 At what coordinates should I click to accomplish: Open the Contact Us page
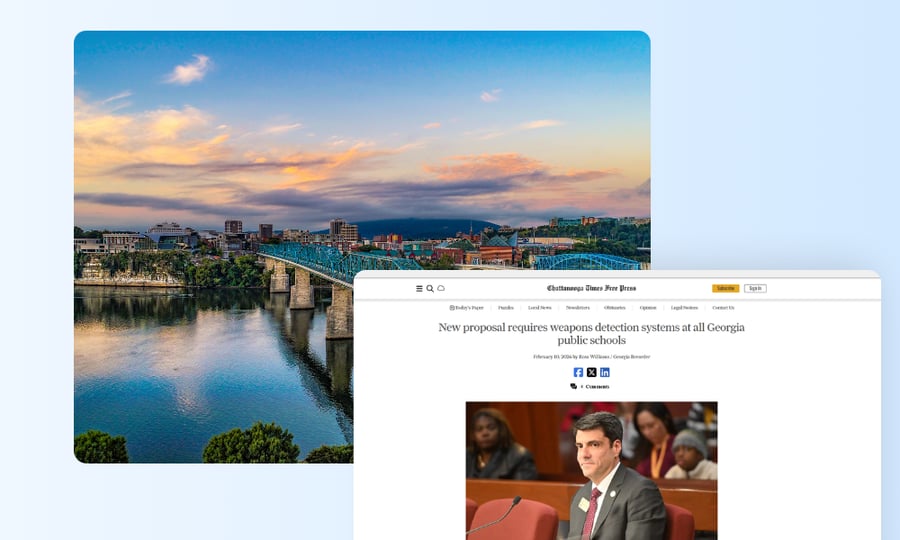(x=722, y=308)
